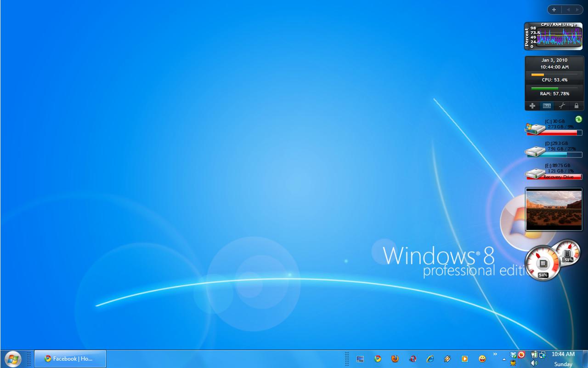This screenshot has width=588, height=368.
Task: Open the battery power tray icon
Action: (x=534, y=355)
